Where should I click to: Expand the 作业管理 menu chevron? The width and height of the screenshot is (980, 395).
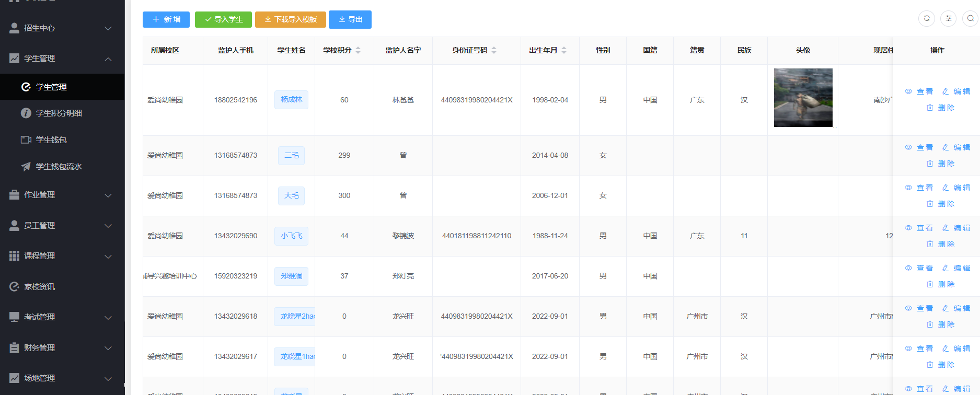coord(108,195)
